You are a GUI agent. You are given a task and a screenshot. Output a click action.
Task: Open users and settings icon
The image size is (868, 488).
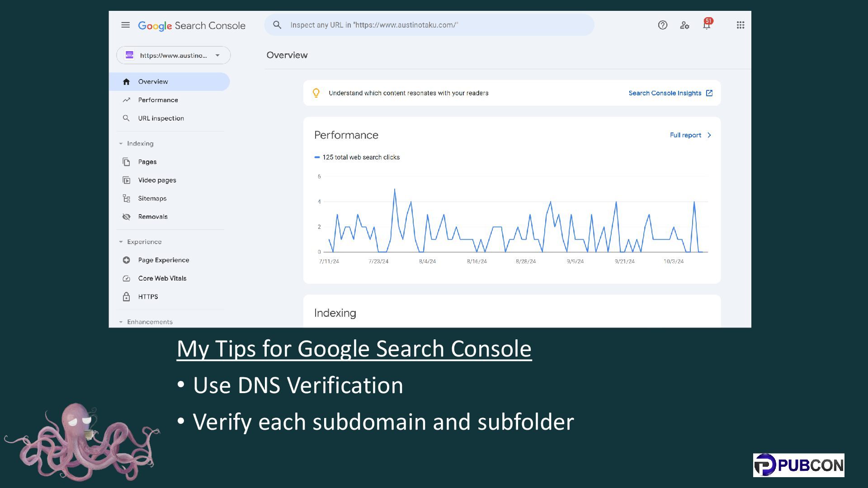click(x=684, y=25)
